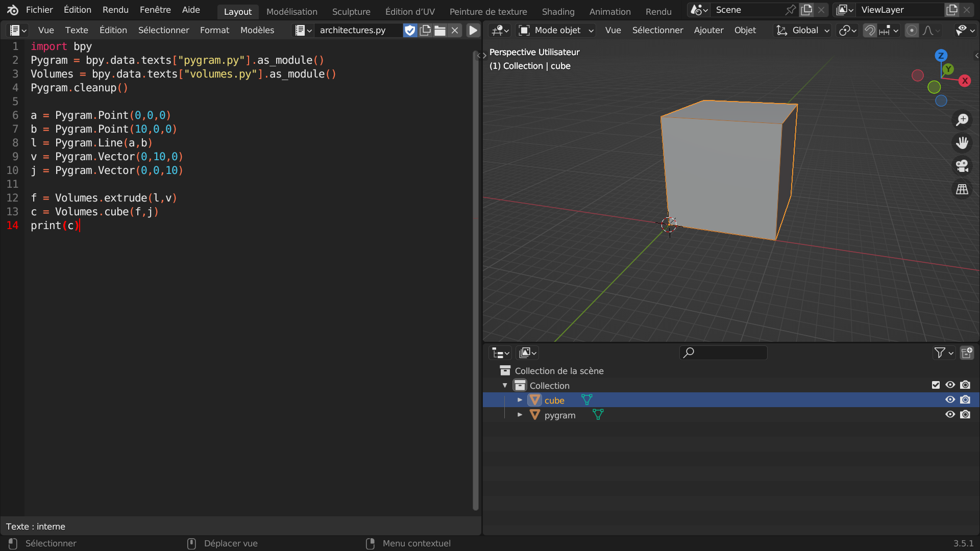Switch to the Shading workspace tab
The image size is (980, 551).
[558, 11]
